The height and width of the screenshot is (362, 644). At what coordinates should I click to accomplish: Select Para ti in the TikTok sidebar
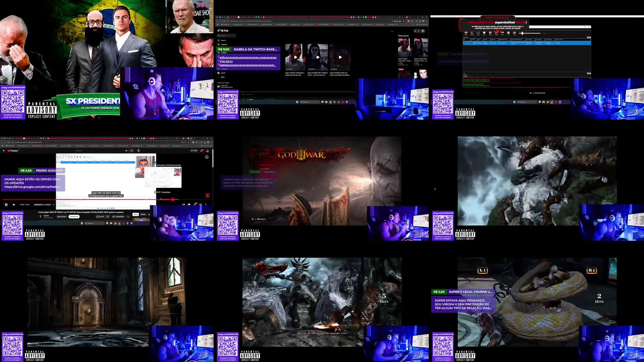tap(223, 40)
